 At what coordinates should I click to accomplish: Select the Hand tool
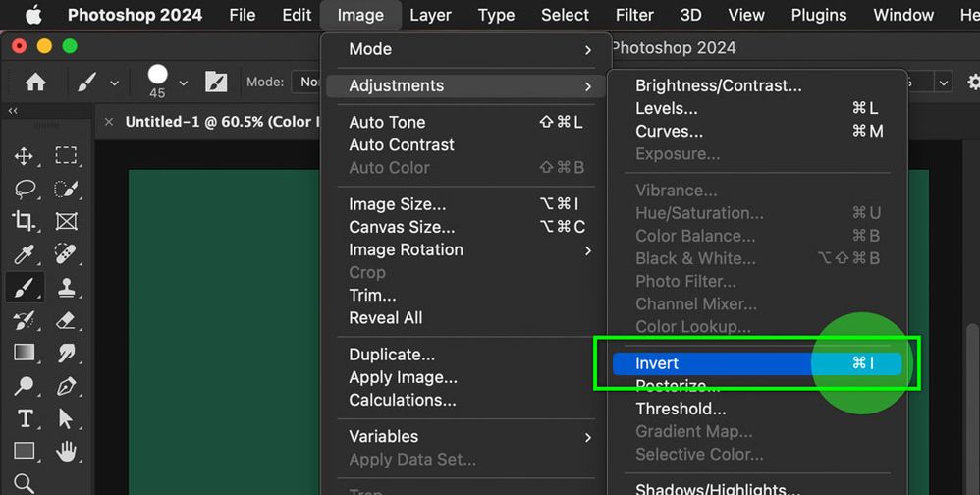tap(66, 451)
